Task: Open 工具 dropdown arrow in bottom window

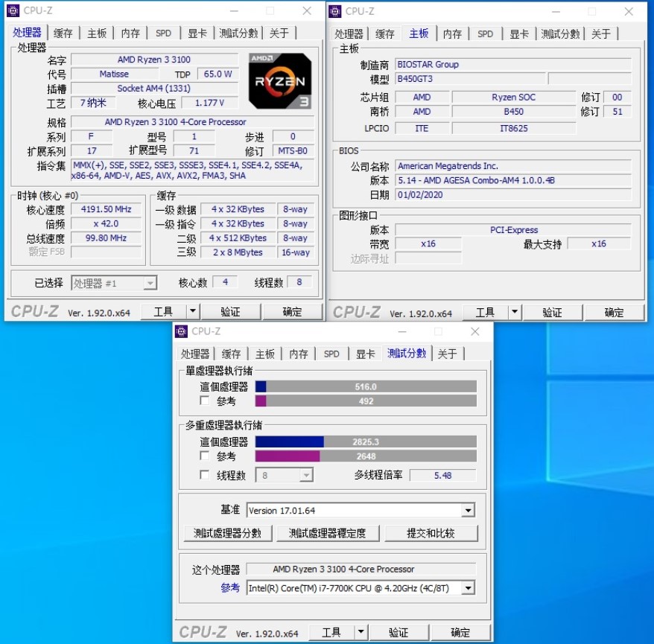Action: [x=361, y=632]
